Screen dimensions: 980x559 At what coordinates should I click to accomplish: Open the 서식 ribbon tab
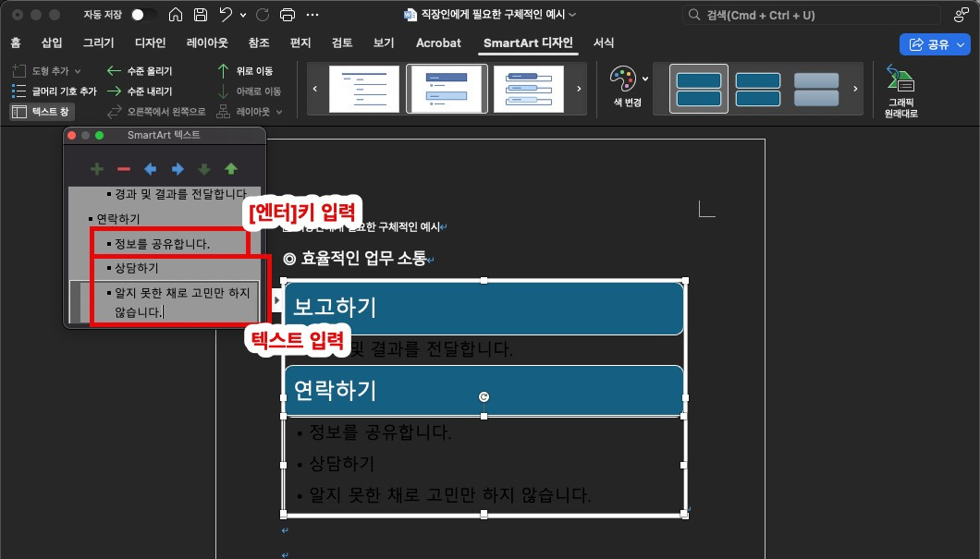(x=603, y=43)
